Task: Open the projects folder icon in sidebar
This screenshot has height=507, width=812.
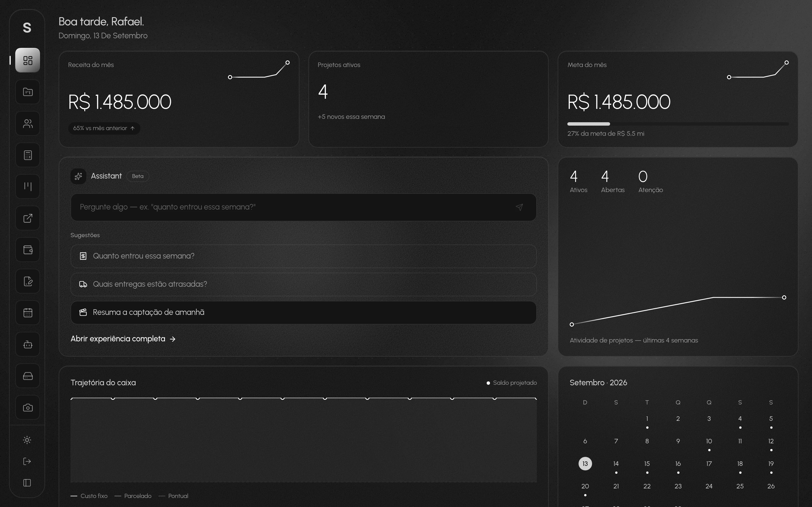Action: [28, 92]
